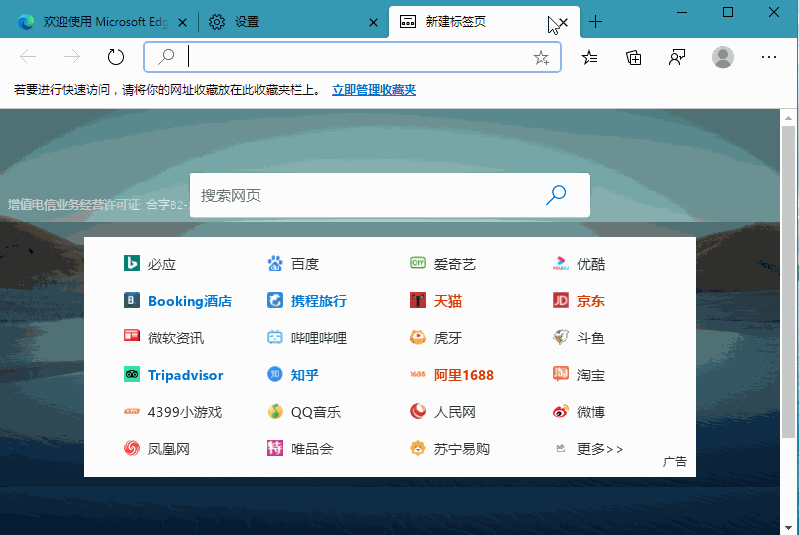799x535 pixels.
Task: Click the 立即管理收藏夹 link
Action: (x=374, y=90)
